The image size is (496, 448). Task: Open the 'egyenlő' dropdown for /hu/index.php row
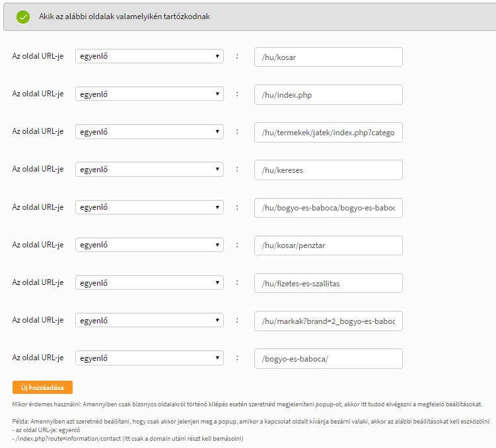[x=149, y=94]
